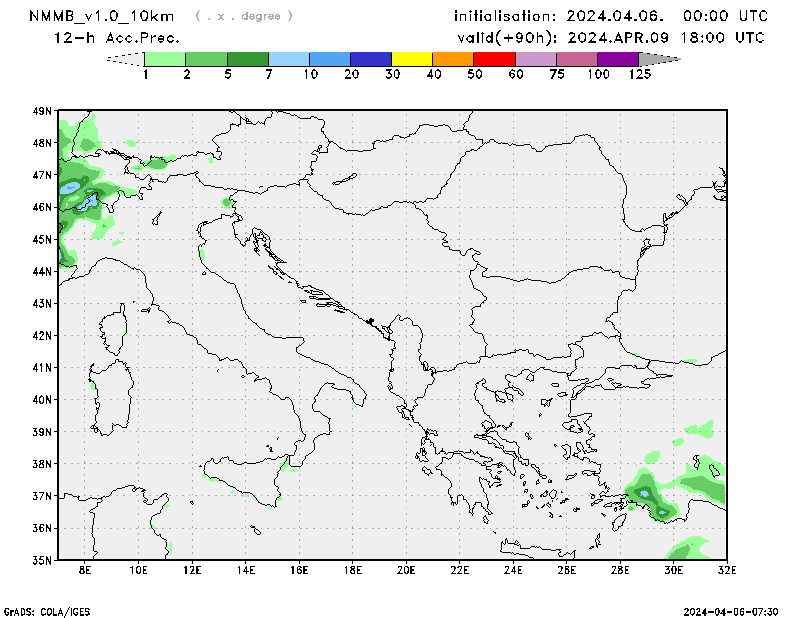Click the initialisation date and time text
The image size is (800, 618).
[x=610, y=16]
